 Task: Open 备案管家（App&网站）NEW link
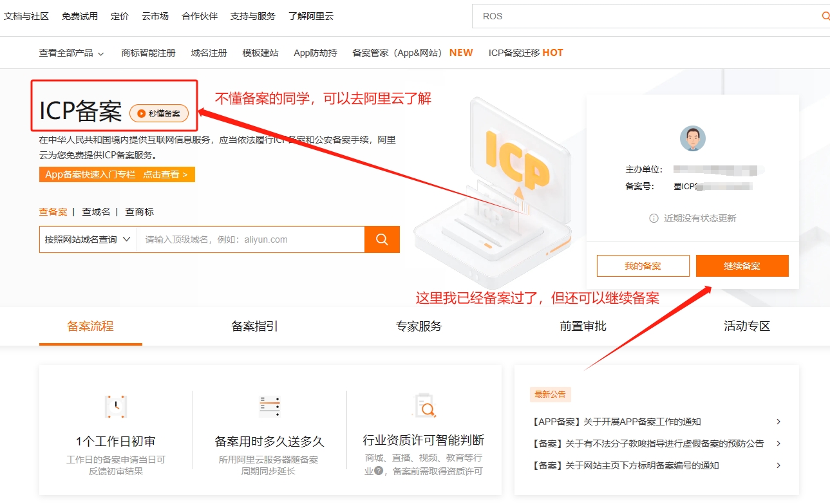pyautogui.click(x=413, y=53)
